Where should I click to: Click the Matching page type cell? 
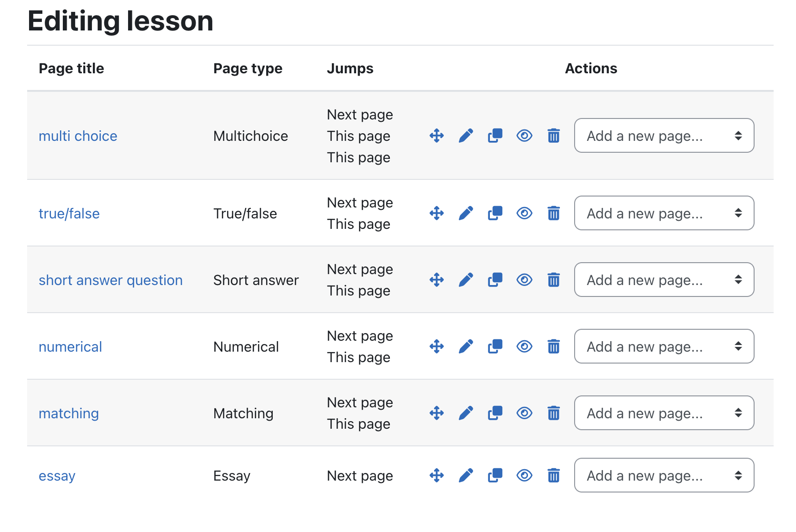point(243,414)
